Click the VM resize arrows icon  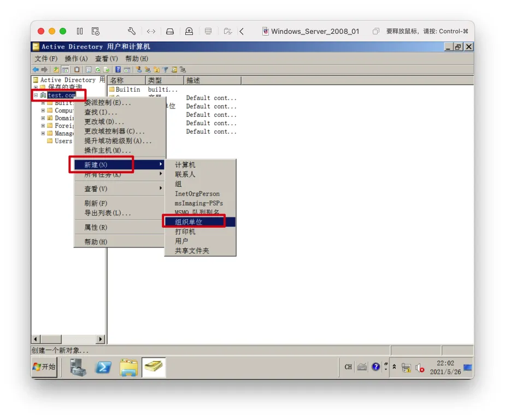pos(151,31)
